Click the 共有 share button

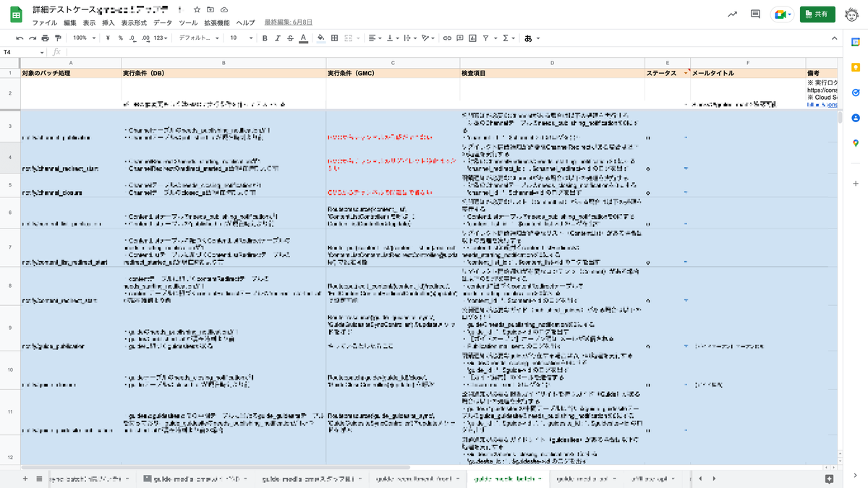[x=818, y=14]
